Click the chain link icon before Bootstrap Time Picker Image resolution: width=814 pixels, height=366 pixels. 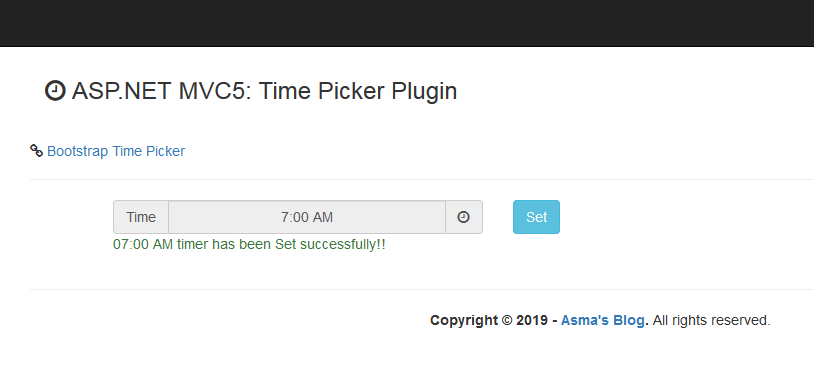36,151
